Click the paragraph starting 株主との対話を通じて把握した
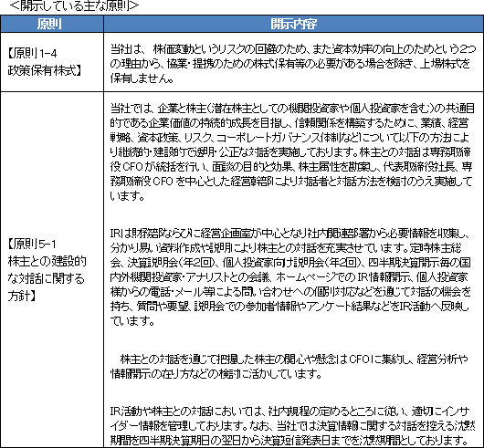This screenshot has width=484, height=448. [x=289, y=367]
